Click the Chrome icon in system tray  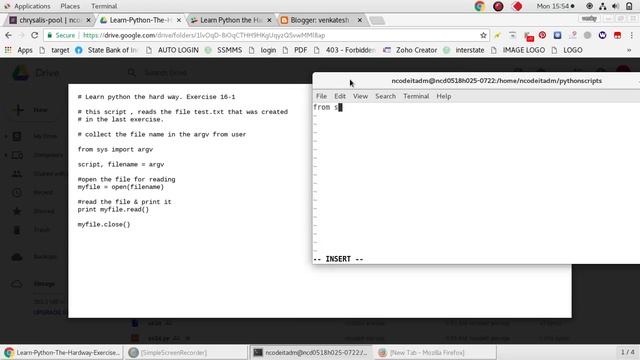pyautogui.click(x=480, y=6)
